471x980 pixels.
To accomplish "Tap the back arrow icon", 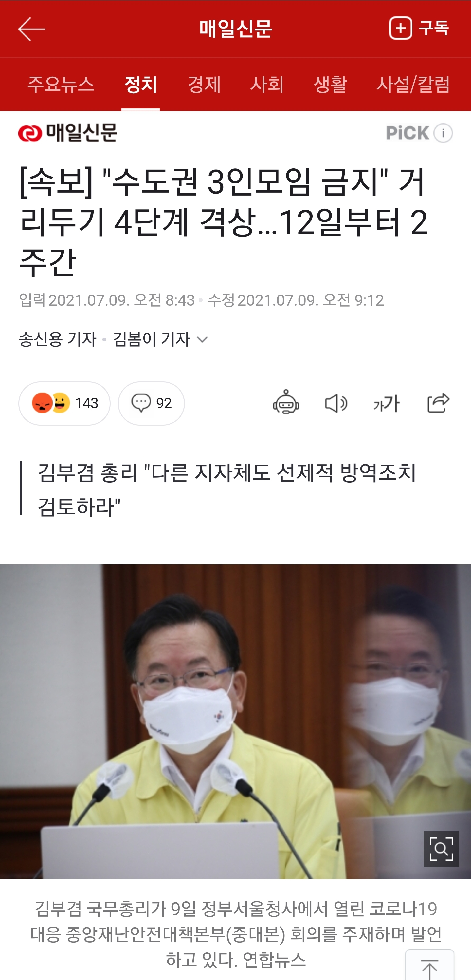I will click(32, 29).
